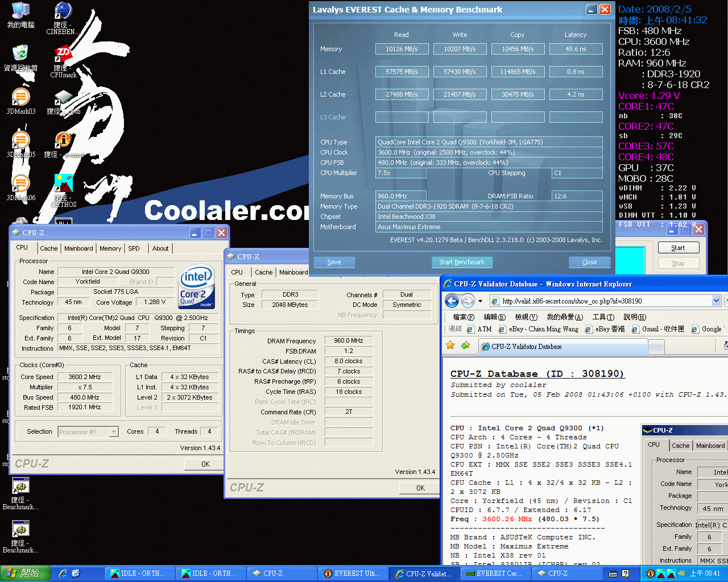
Task: Click the second quick launch icon beside IE
Action: (x=76, y=573)
